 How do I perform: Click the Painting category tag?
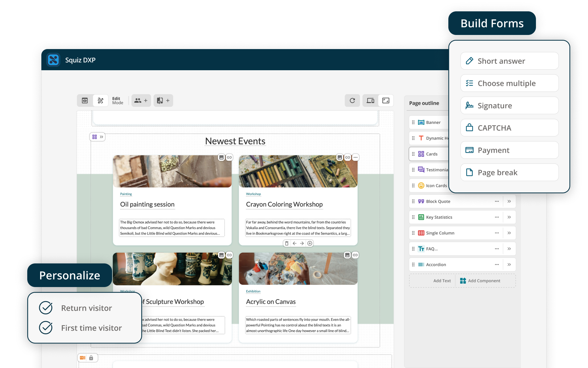(x=126, y=194)
